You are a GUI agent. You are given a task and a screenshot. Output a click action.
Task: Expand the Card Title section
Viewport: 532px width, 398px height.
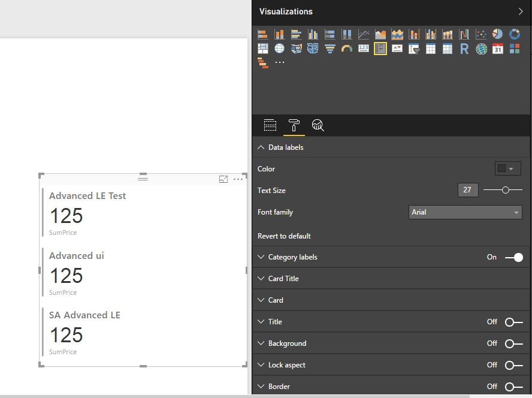coord(261,279)
